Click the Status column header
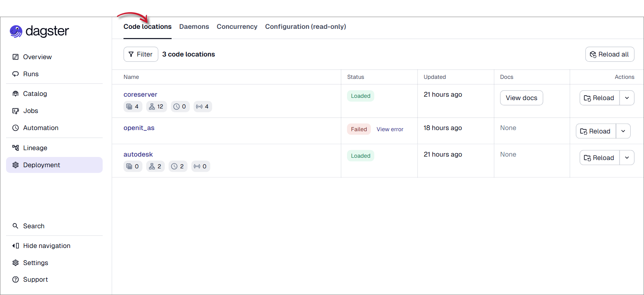 [x=356, y=77]
